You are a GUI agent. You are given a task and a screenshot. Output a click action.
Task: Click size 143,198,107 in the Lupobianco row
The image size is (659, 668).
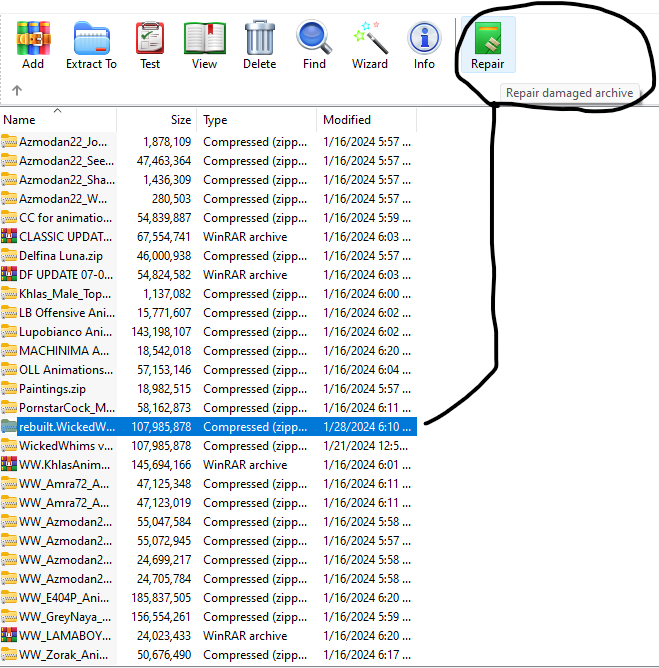coord(161,332)
